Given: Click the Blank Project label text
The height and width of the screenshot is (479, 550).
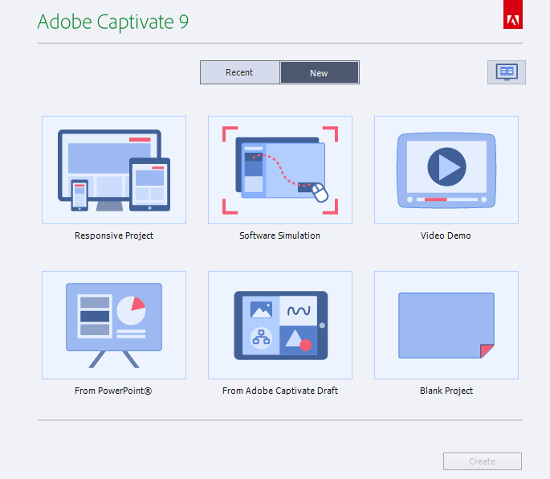Looking at the screenshot, I should [x=447, y=391].
